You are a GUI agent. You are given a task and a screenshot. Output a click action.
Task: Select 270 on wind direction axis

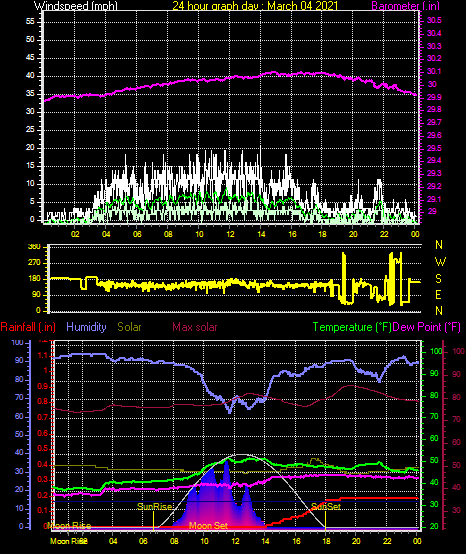[x=35, y=263]
